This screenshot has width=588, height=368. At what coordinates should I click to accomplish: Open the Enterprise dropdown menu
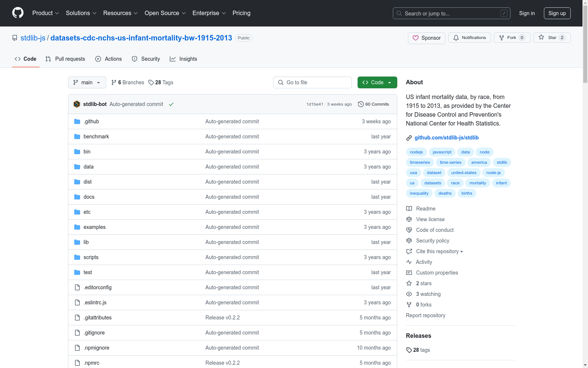tap(209, 13)
